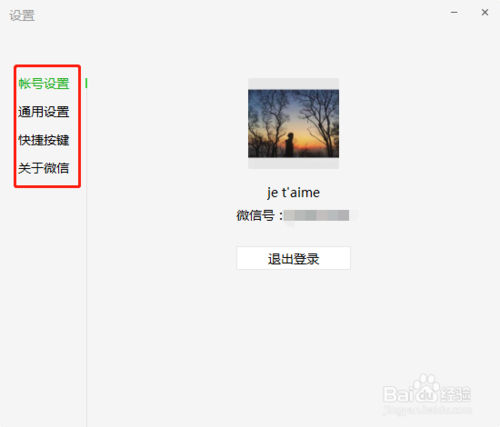The height and width of the screenshot is (427, 500).
Task: Click the person silhouette in the avatar
Action: (x=290, y=145)
